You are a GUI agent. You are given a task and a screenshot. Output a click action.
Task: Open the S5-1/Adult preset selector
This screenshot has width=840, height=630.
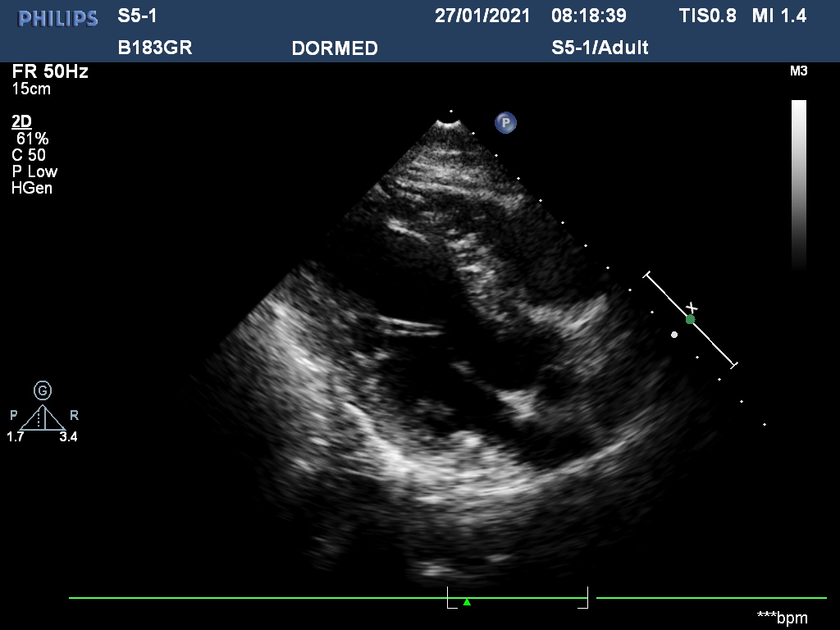(600, 48)
